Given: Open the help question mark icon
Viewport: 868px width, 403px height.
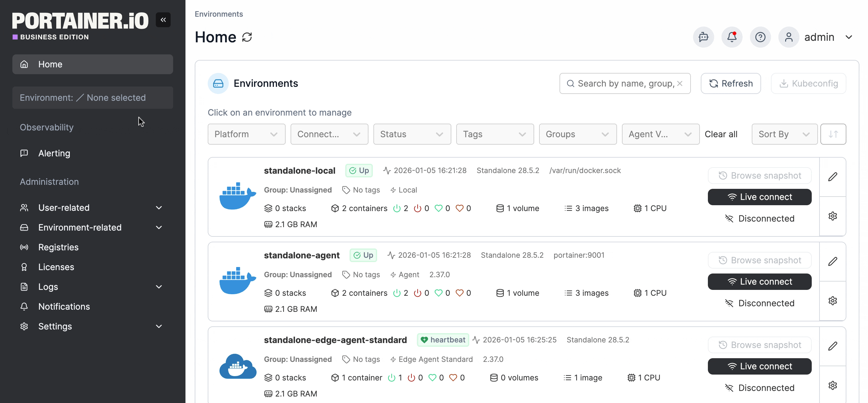Looking at the screenshot, I should pyautogui.click(x=760, y=37).
